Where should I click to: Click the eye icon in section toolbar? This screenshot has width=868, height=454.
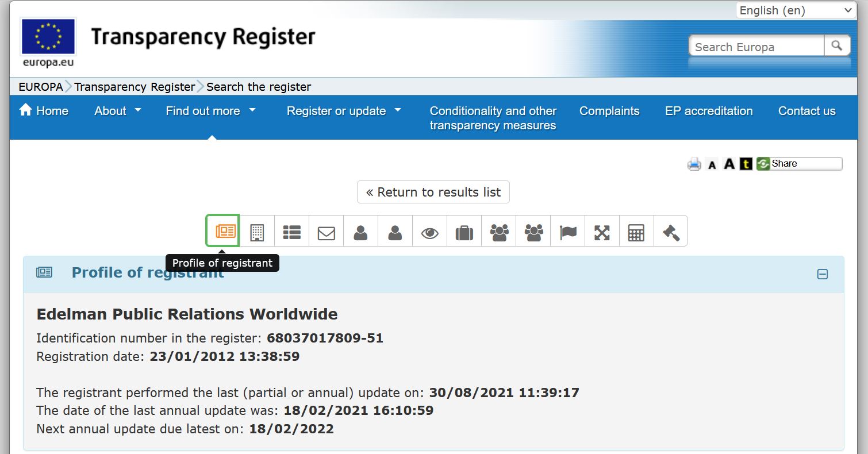(429, 232)
